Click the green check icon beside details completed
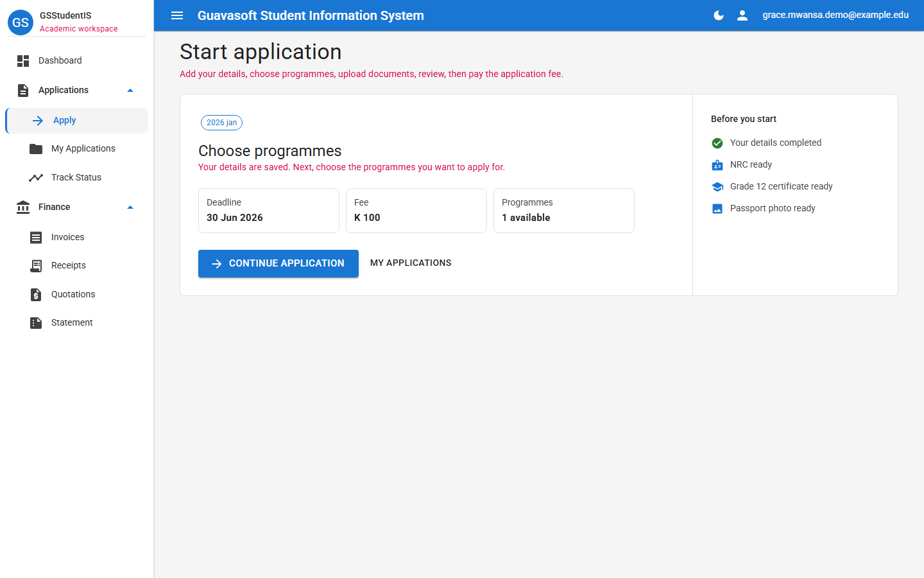The image size is (924, 578). click(x=717, y=143)
